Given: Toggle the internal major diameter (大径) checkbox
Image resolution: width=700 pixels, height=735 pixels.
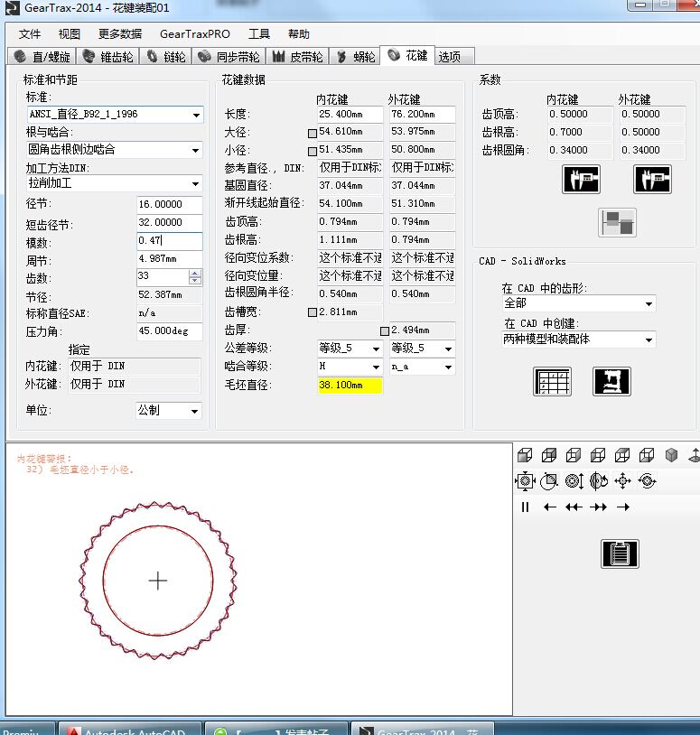Looking at the screenshot, I should tap(313, 133).
